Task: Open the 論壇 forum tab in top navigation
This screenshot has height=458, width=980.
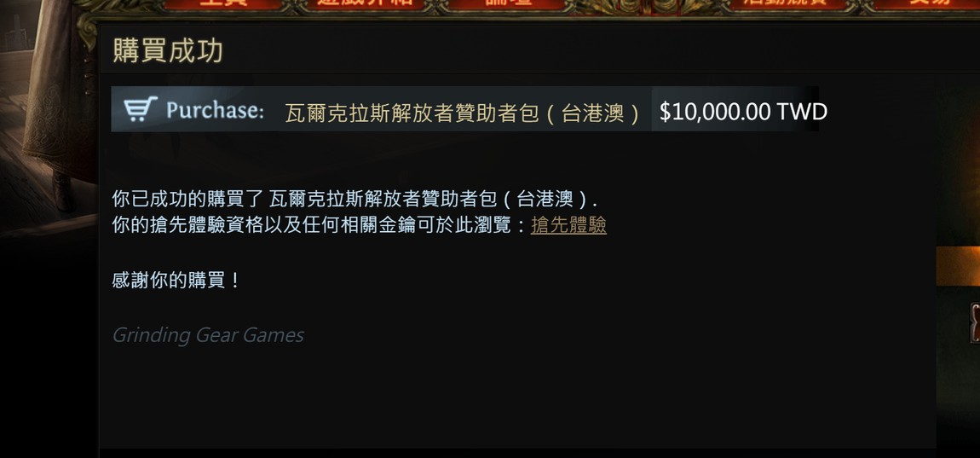Action: 508,4
